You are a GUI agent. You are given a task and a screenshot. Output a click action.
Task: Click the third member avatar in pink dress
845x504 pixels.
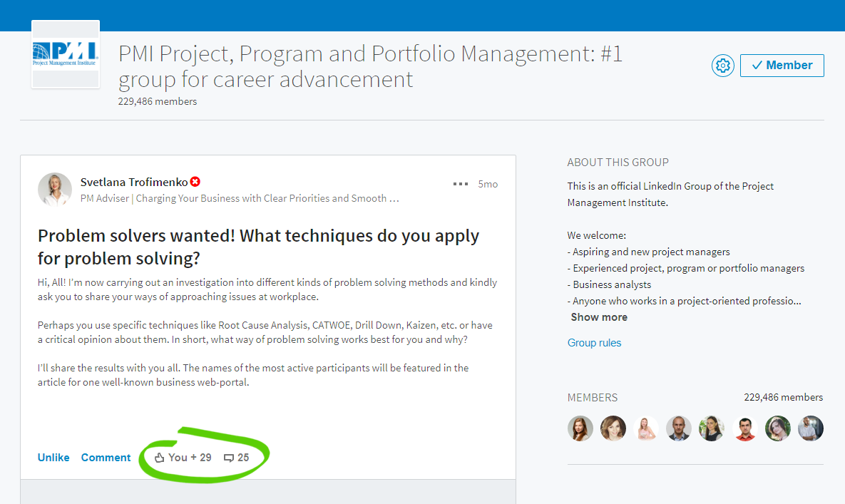(x=646, y=428)
